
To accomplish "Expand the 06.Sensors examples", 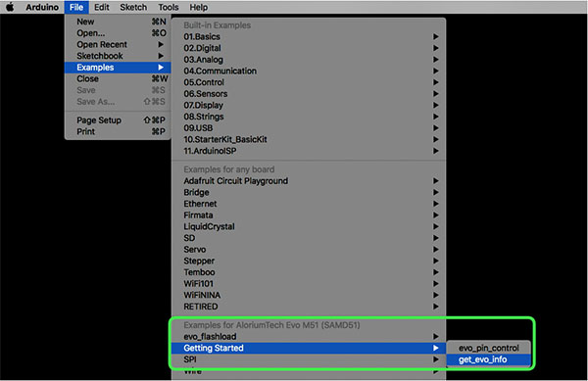I will click(309, 94).
